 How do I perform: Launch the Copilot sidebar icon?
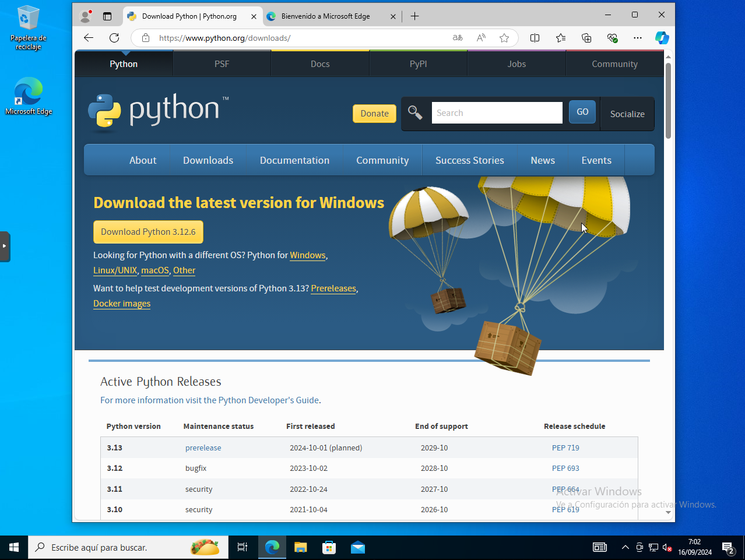coord(662,38)
